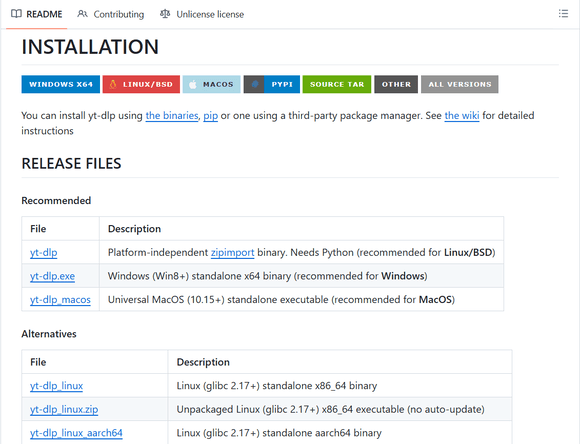Screen dimensions: 580x444
Task: Download yt-dlp_linux.zip link
Action: [64, 410]
